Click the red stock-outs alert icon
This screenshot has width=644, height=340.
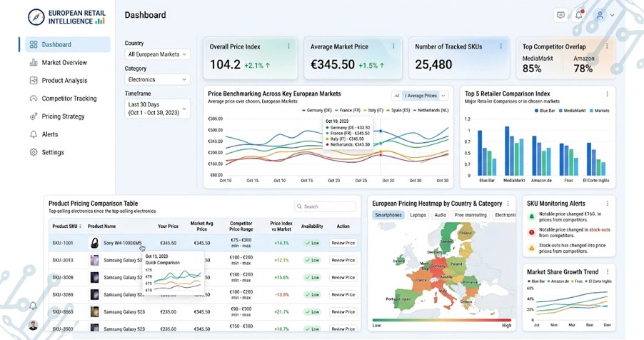coord(531,233)
